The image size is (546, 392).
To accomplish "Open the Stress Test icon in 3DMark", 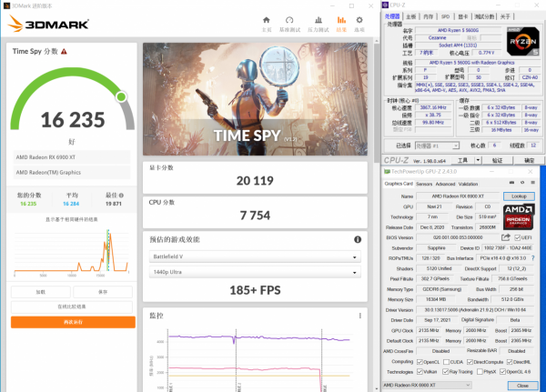I will click(317, 19).
